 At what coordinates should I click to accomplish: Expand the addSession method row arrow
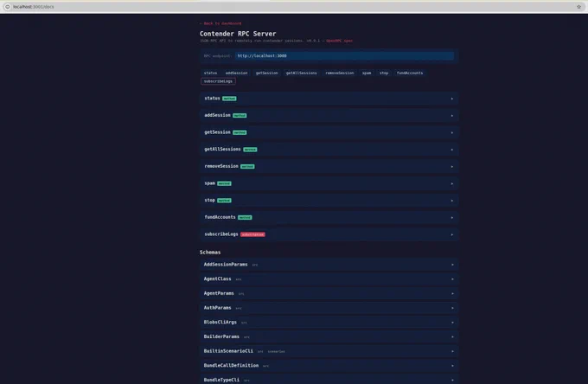452,116
